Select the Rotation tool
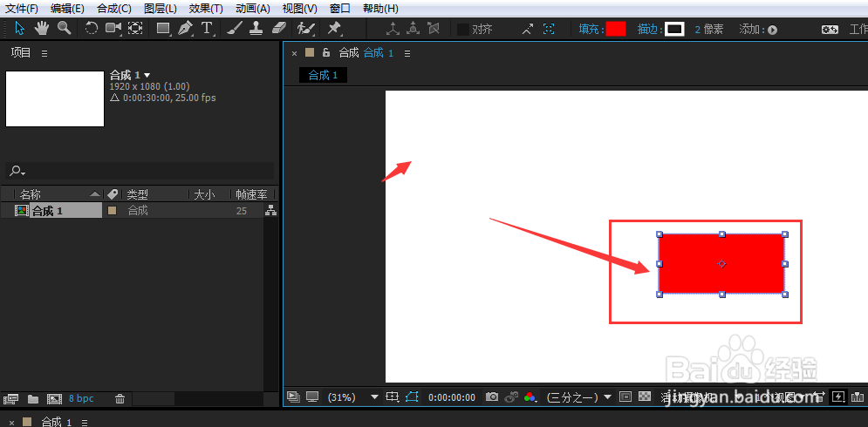The image size is (868, 427). [92, 28]
